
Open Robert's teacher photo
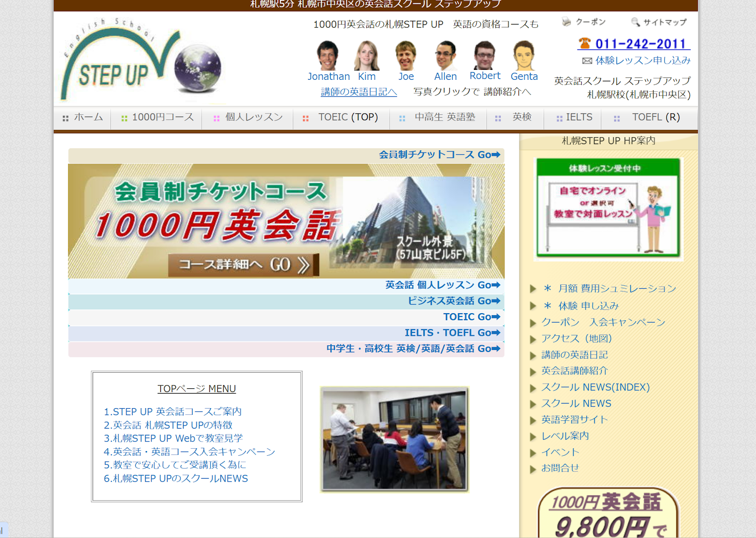click(x=484, y=55)
